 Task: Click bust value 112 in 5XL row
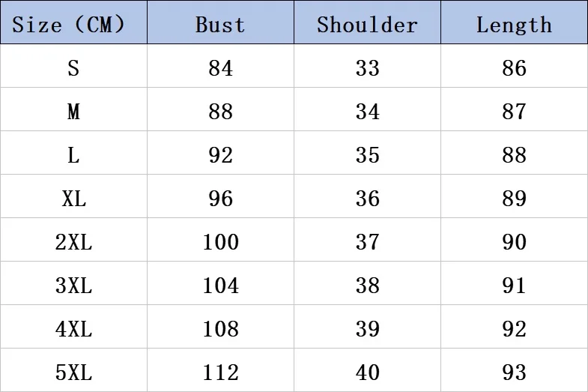220,373
